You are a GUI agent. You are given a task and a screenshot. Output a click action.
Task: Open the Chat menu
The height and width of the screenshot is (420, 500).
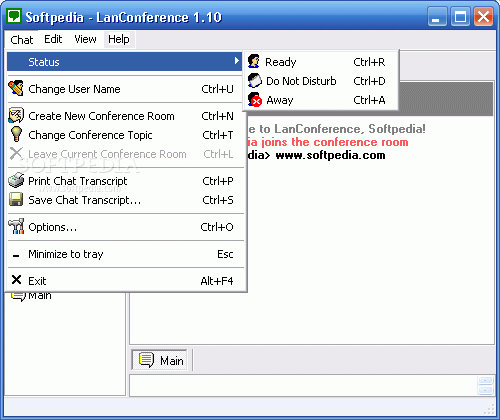click(22, 40)
